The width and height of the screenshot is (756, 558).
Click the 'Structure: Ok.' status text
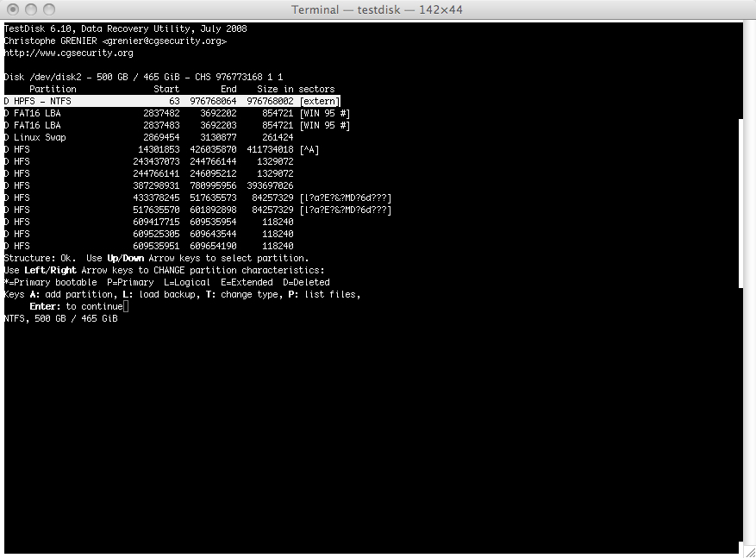coord(40,258)
